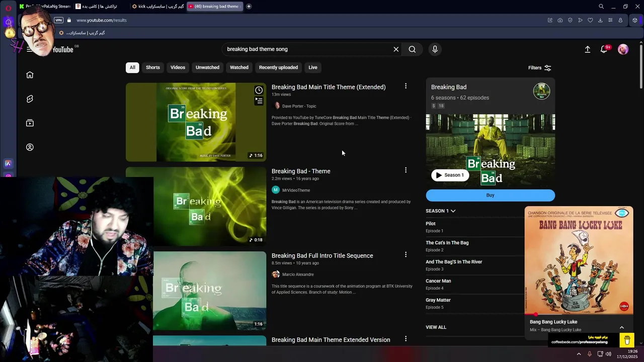
Task: Select the Videos filter chip
Action: pyautogui.click(x=178, y=67)
